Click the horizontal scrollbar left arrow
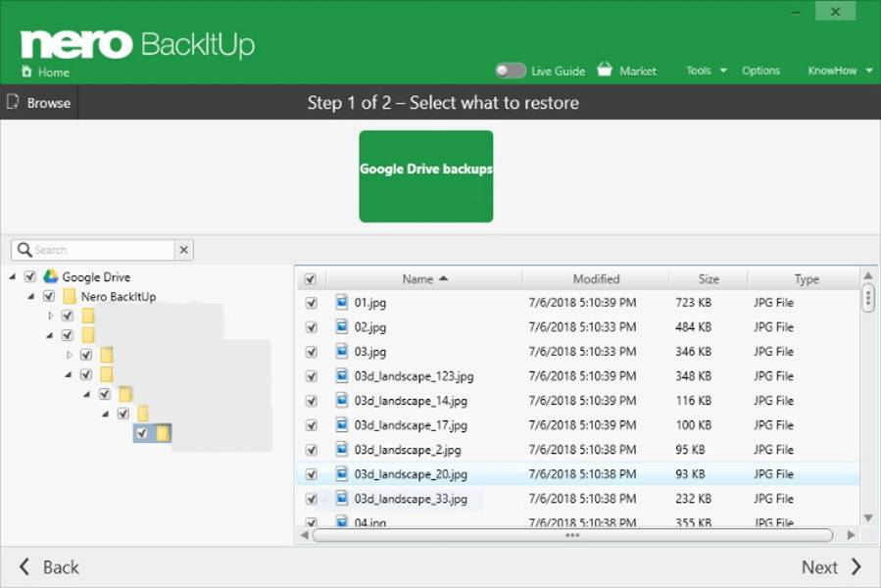 tap(304, 535)
